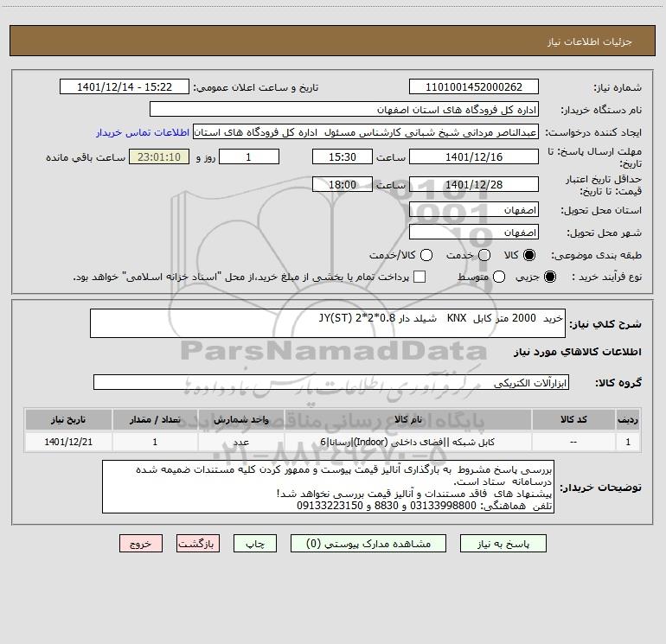Click the validity time field 18:00

point(343,185)
